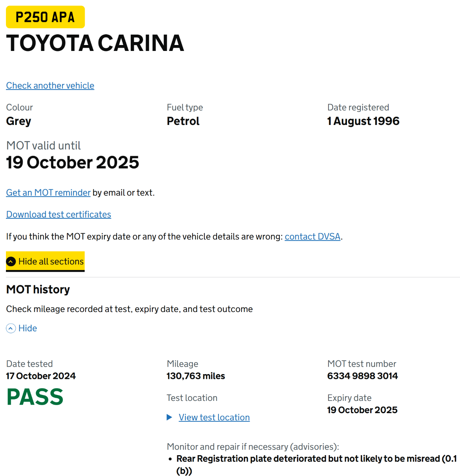This screenshot has width=460, height=476.
Task: Click the 130,763 miles mileage value
Action: click(x=195, y=376)
